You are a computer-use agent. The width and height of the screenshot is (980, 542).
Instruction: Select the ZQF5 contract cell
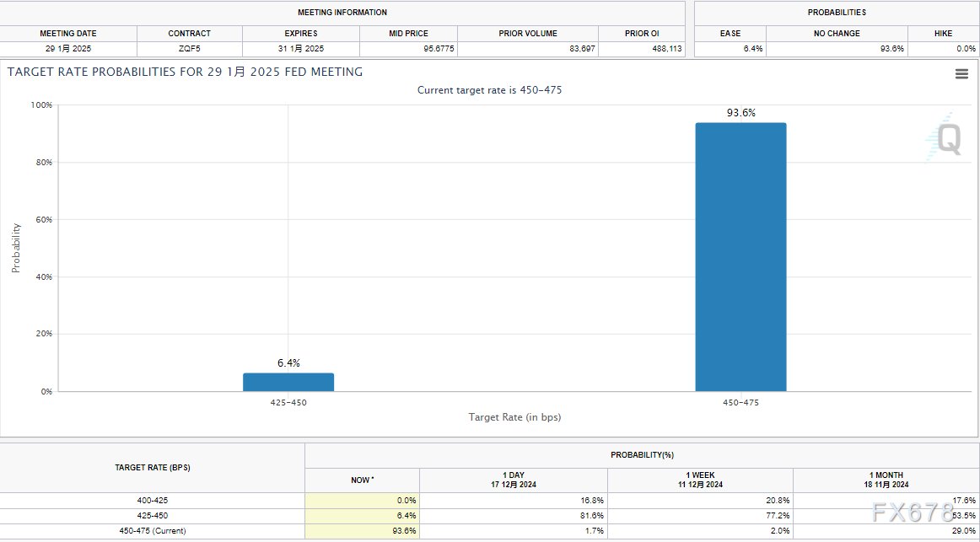190,49
